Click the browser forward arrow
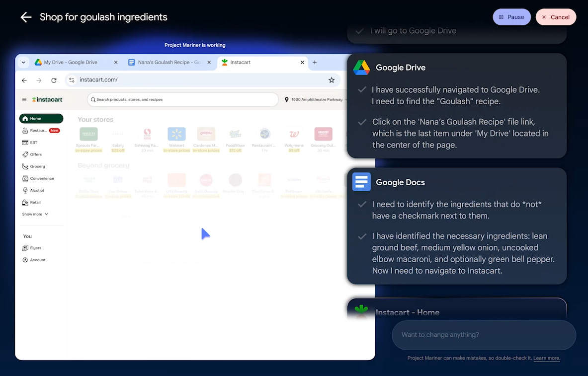The height and width of the screenshot is (376, 588). point(39,80)
